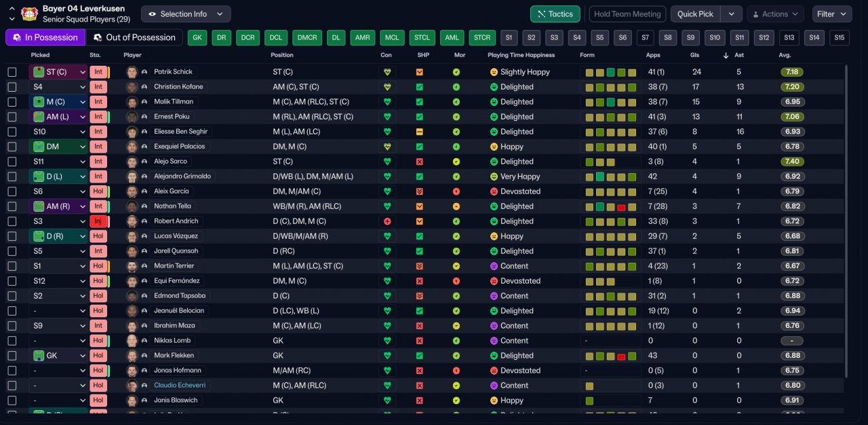
Task: Click the pitch icon in Mark Flekken's GK pick
Action: point(39,356)
